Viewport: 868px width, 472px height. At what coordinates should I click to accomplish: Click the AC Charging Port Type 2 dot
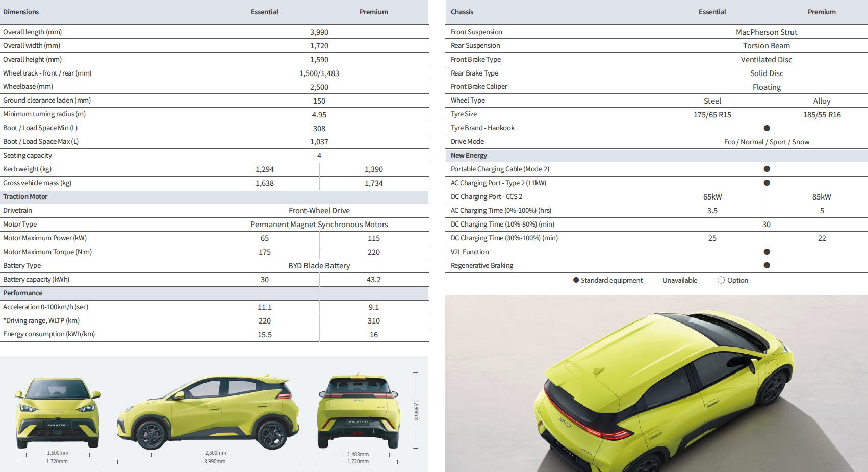tap(767, 183)
